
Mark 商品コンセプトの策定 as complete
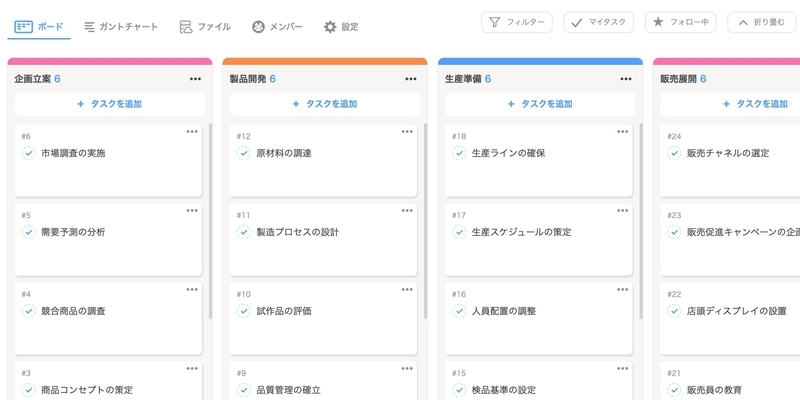coord(29,390)
